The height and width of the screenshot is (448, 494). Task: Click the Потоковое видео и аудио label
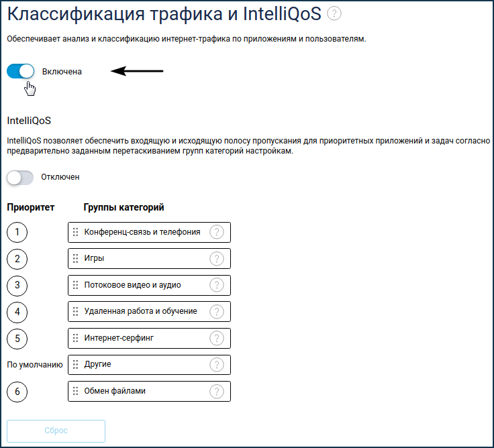pyautogui.click(x=132, y=285)
